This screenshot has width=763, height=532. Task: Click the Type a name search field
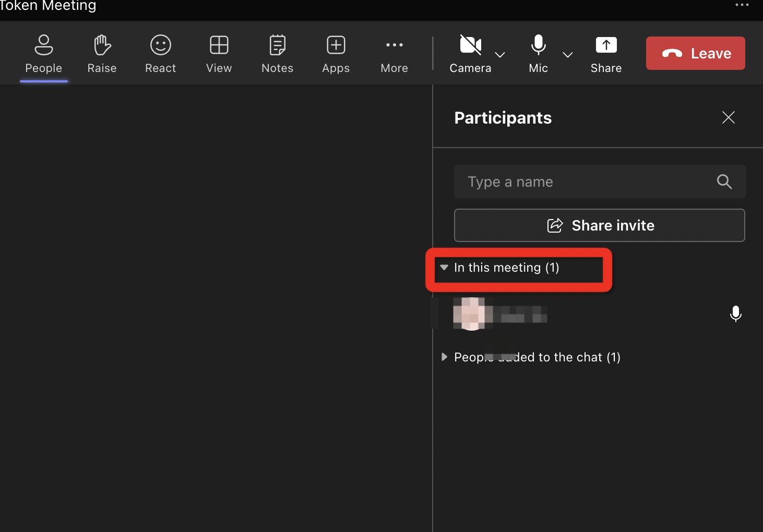[574, 182]
